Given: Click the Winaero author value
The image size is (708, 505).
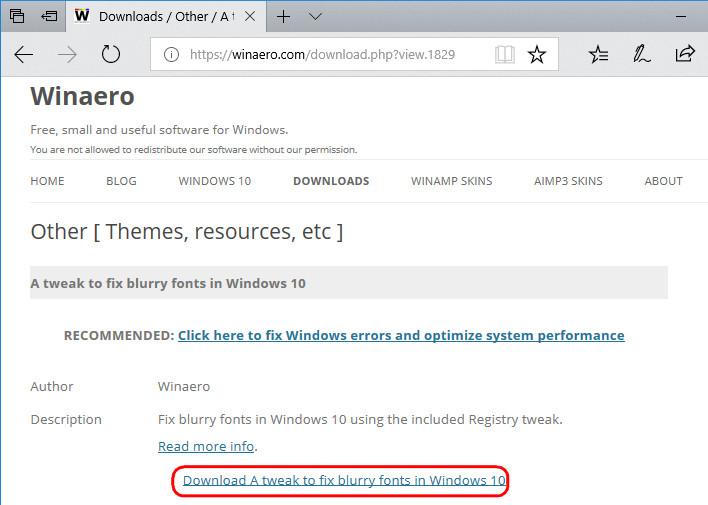Looking at the screenshot, I should pos(184,387).
